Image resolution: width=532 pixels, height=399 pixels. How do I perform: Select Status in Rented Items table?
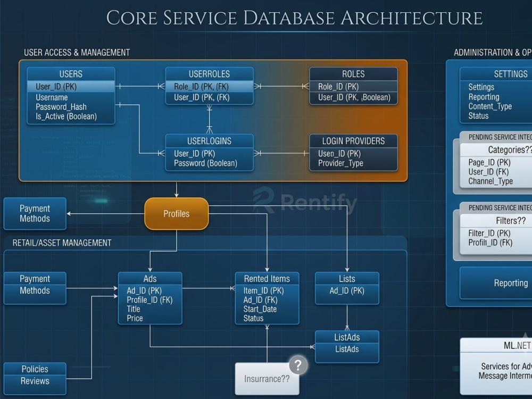tap(253, 318)
